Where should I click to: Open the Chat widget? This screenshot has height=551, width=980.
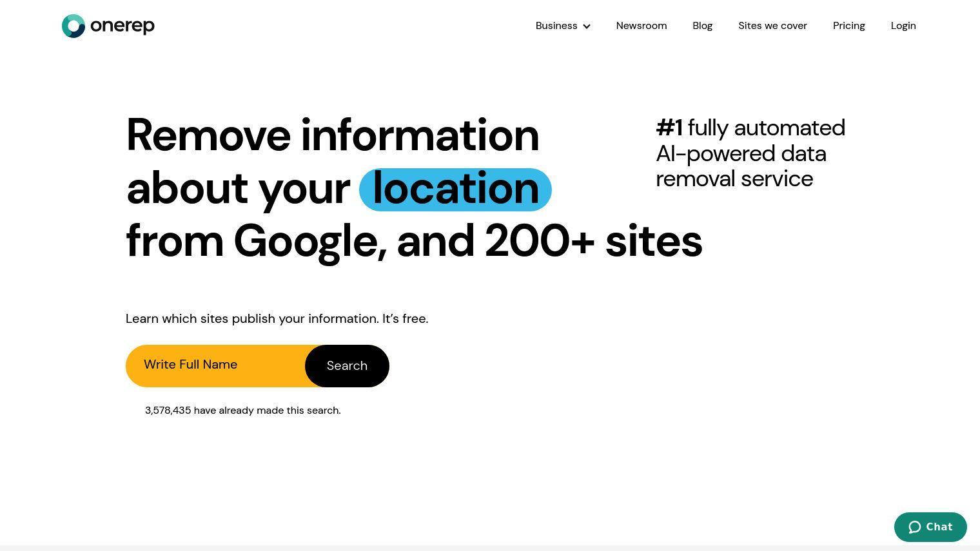point(930,527)
